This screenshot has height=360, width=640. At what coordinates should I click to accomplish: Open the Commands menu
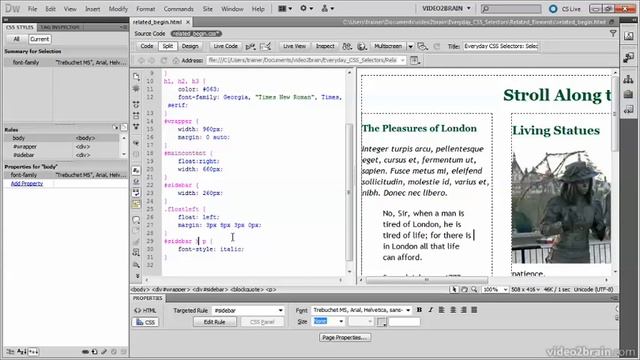pyautogui.click(x=178, y=9)
